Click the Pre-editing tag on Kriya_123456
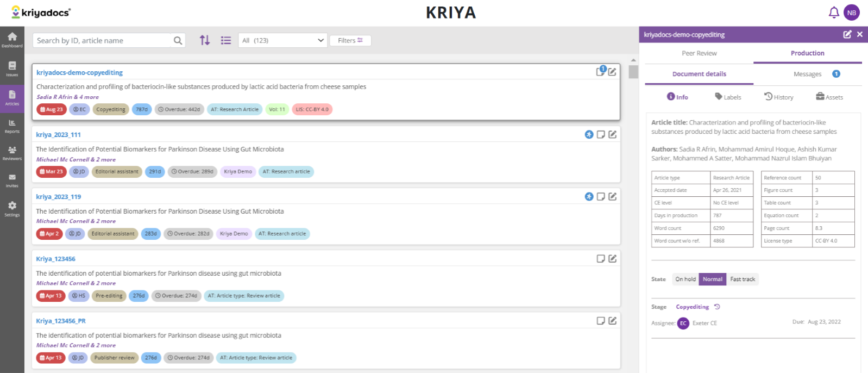Screen dimensions: 868x373 coord(109,296)
